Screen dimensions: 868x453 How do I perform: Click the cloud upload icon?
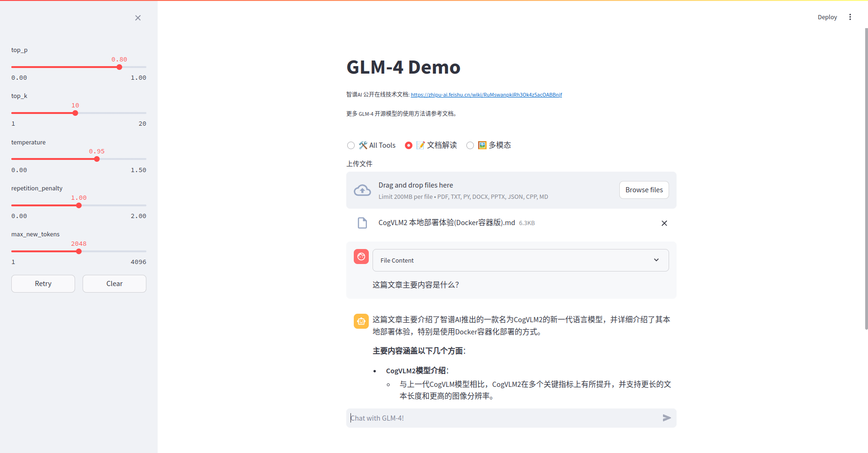click(362, 190)
